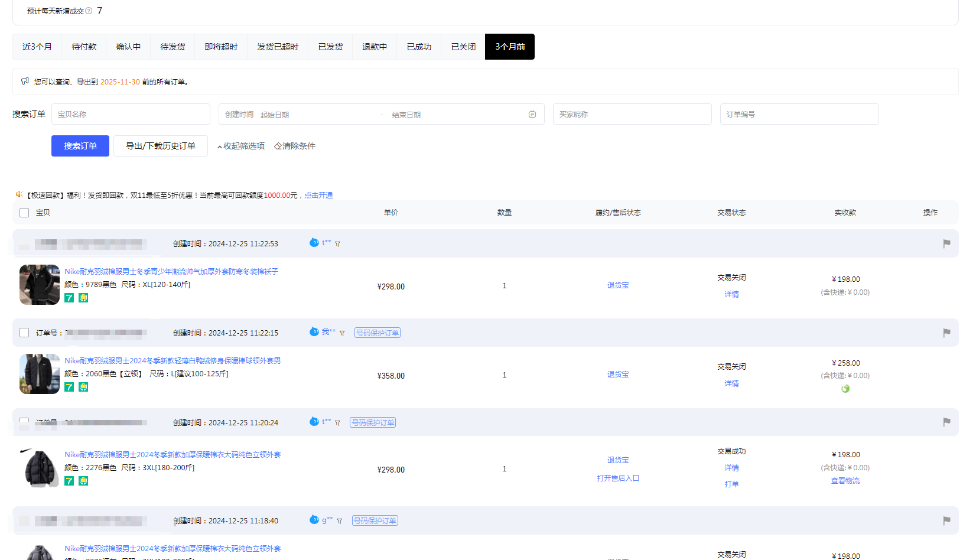Screen dimensions: 976x560
Task: Open the 起始日期 start date picker
Action: pos(275,115)
